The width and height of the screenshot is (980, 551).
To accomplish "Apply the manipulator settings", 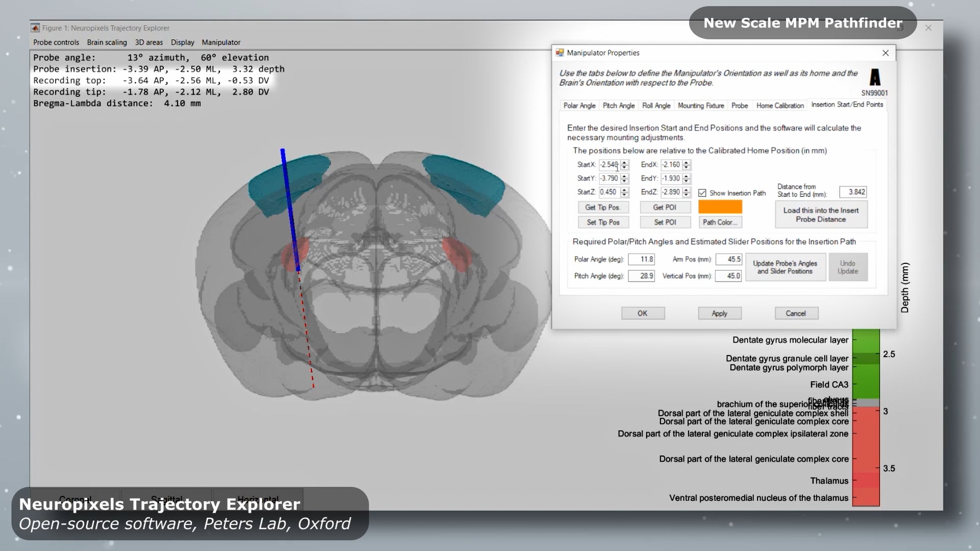I will pos(720,313).
